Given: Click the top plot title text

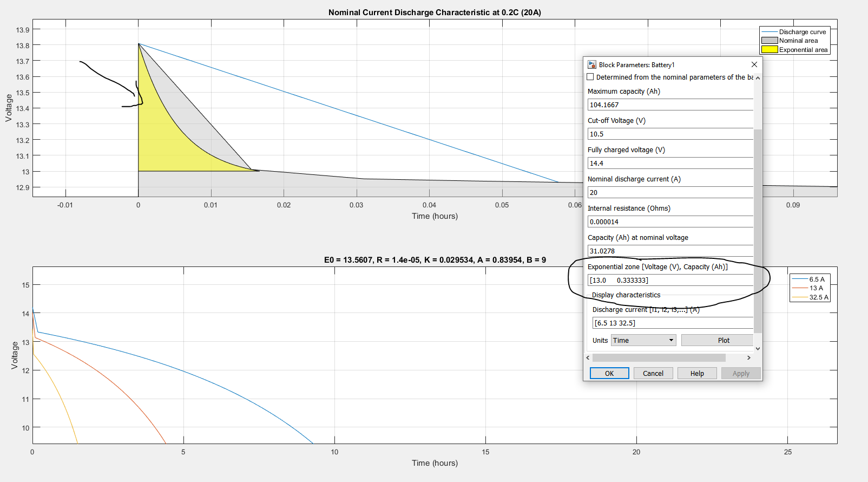Looking at the screenshot, I should [x=435, y=12].
